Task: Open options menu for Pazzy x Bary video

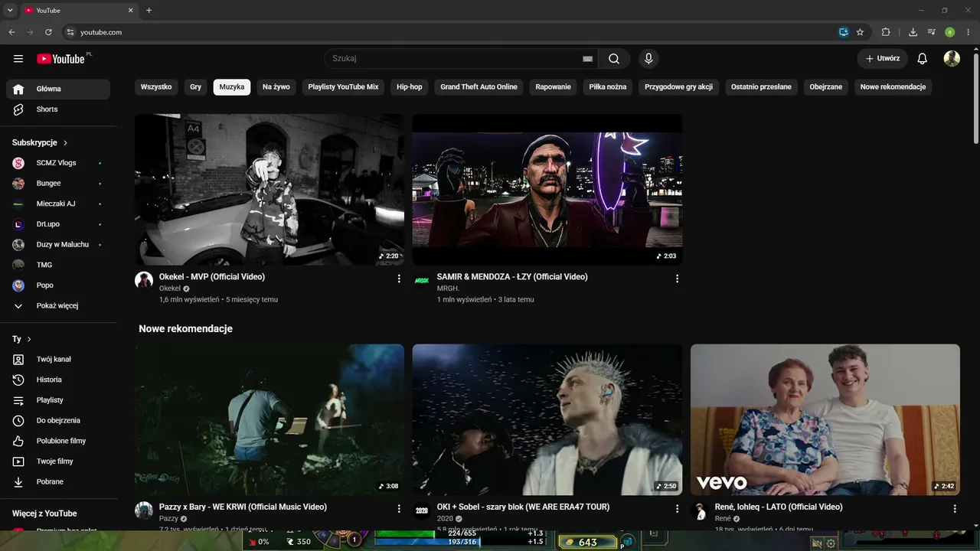Action: coord(399,509)
